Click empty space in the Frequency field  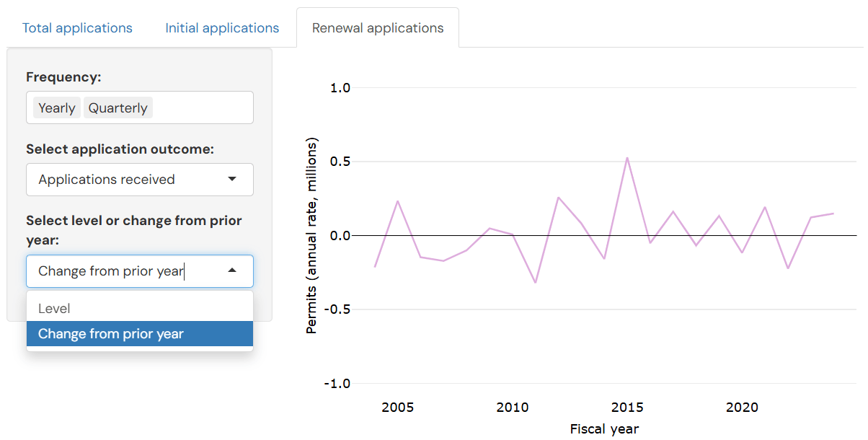tap(202, 108)
